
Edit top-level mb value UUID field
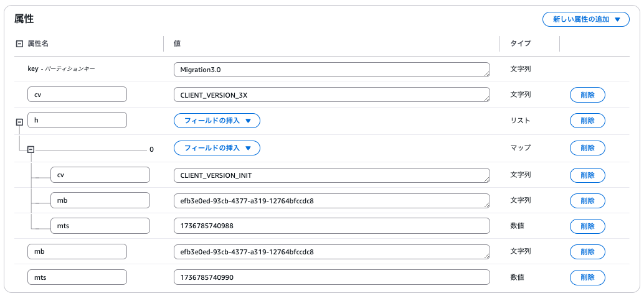click(332, 252)
